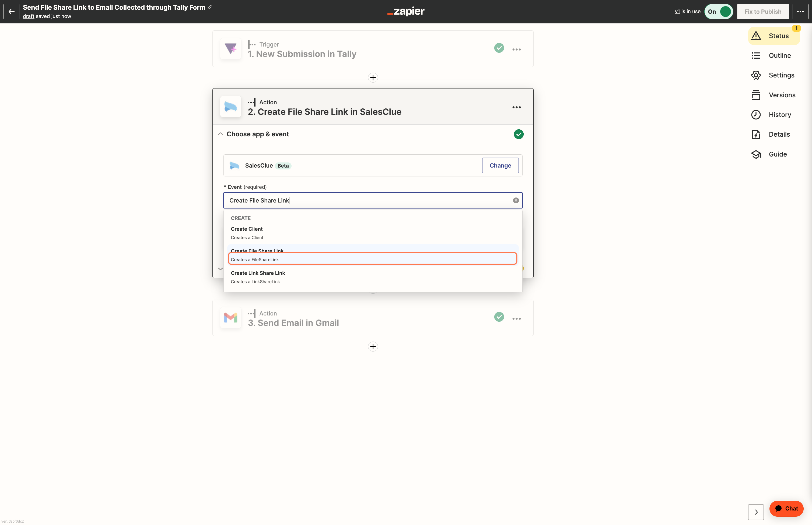Open the Tally trigger step icon

(x=231, y=49)
